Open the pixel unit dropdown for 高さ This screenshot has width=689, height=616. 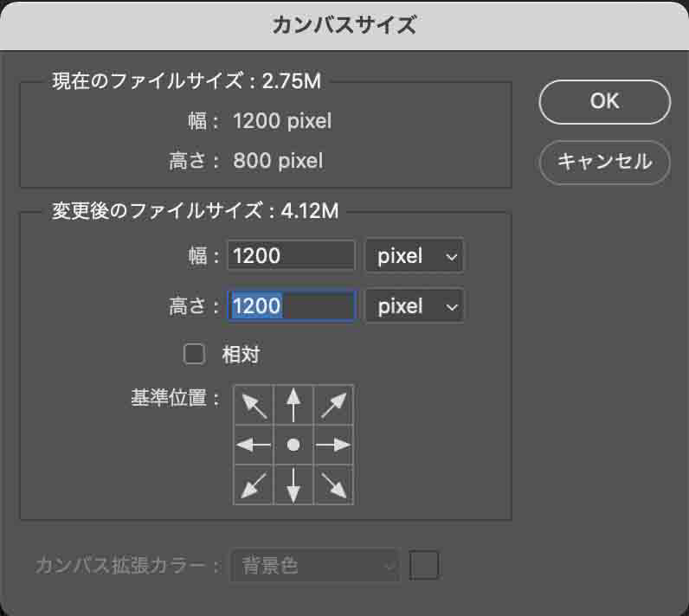pyautogui.click(x=414, y=306)
